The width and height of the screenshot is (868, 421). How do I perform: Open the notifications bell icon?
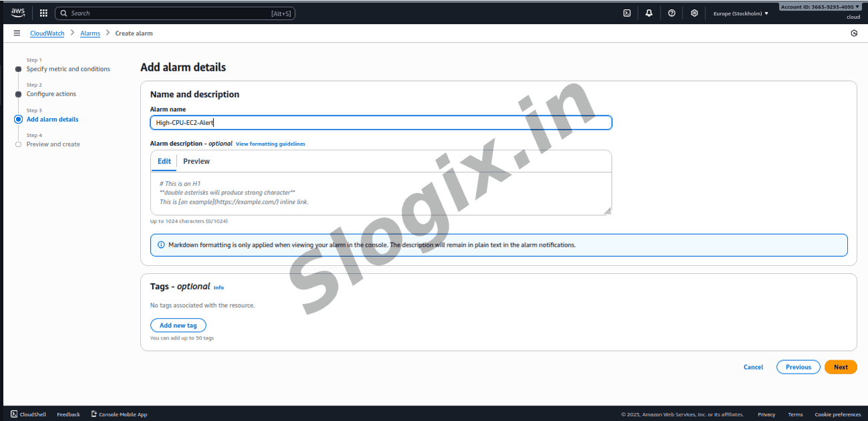(x=649, y=13)
